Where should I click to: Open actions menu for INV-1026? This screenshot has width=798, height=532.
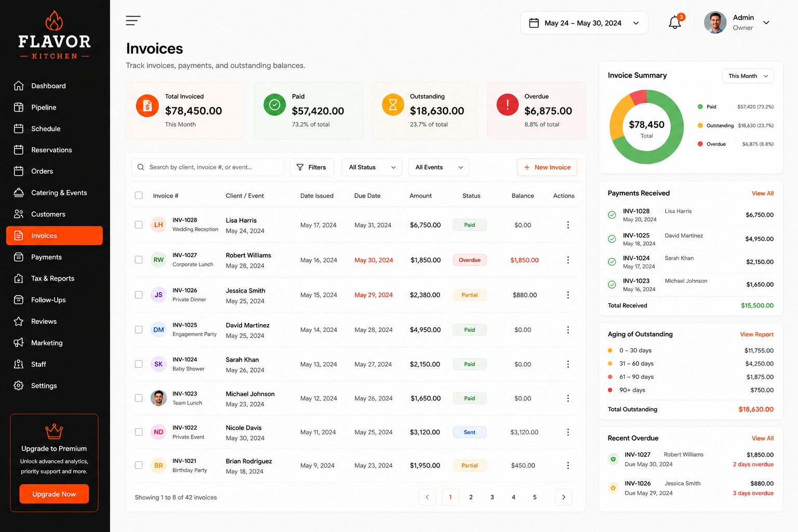(x=568, y=295)
